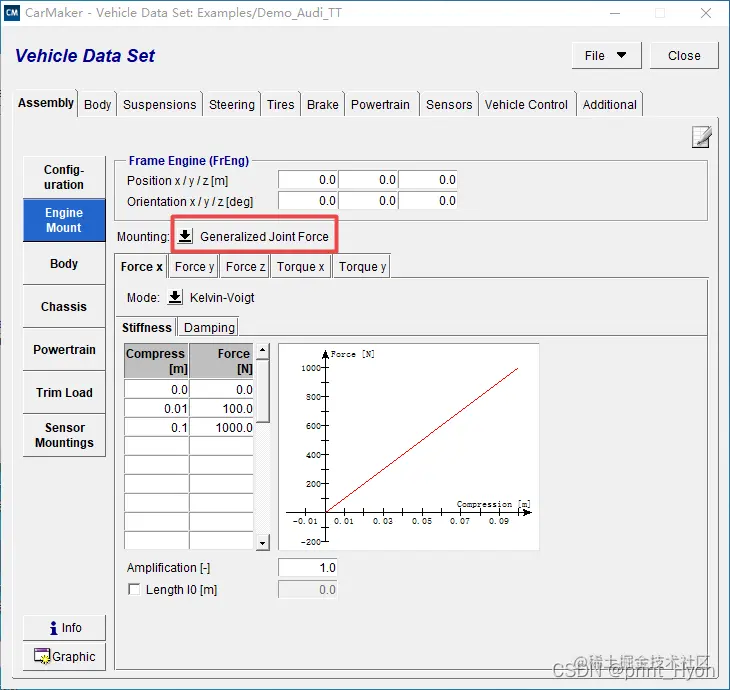Click the Compress cell 0.01
This screenshot has width=730, height=690.
156,408
